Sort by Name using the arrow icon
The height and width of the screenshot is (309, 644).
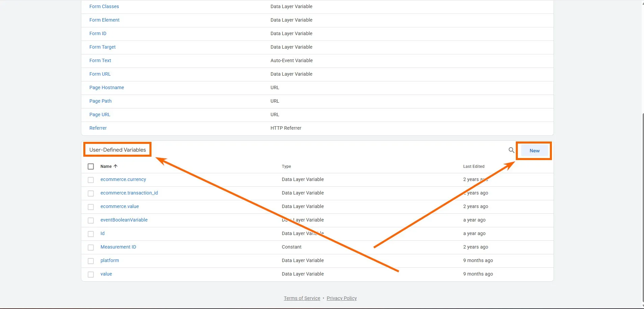tap(116, 166)
